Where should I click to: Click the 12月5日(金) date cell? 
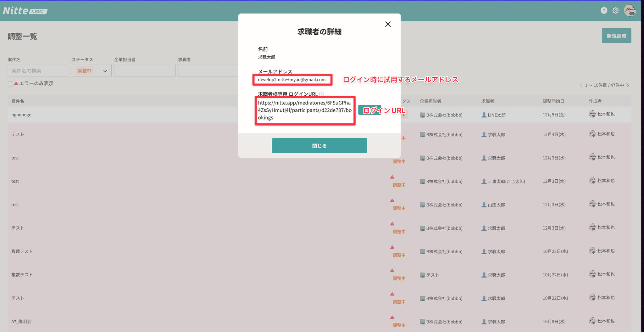pyautogui.click(x=554, y=115)
